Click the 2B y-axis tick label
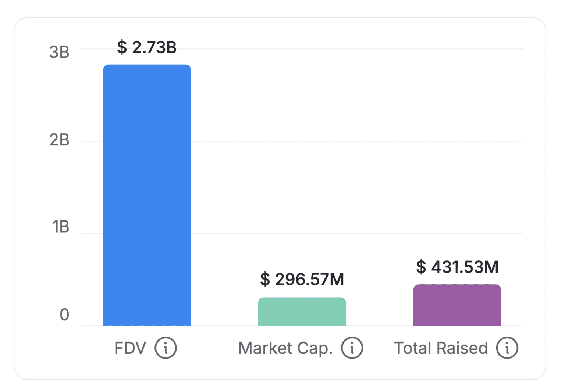This screenshot has width=565, height=392. pyautogui.click(x=59, y=140)
